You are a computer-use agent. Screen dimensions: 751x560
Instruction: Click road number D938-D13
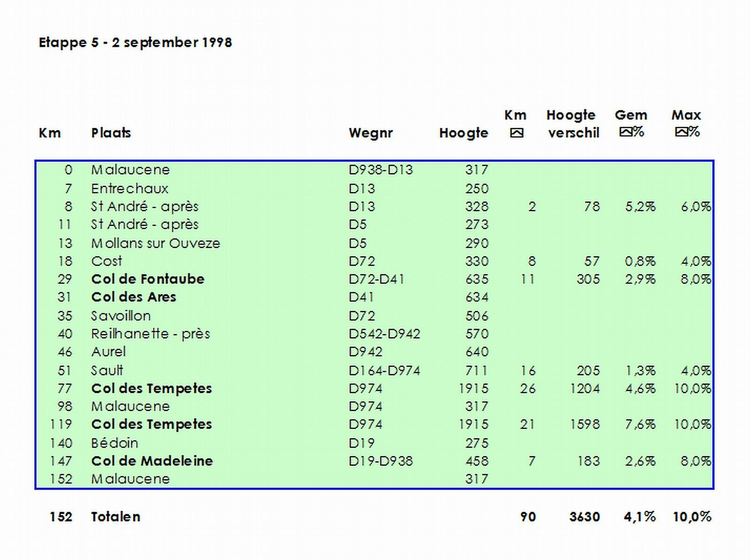tap(381, 169)
